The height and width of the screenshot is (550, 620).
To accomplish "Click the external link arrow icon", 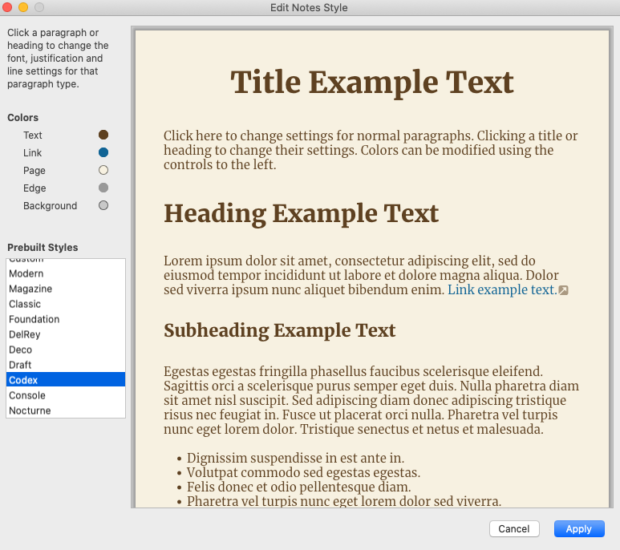I will click(563, 290).
